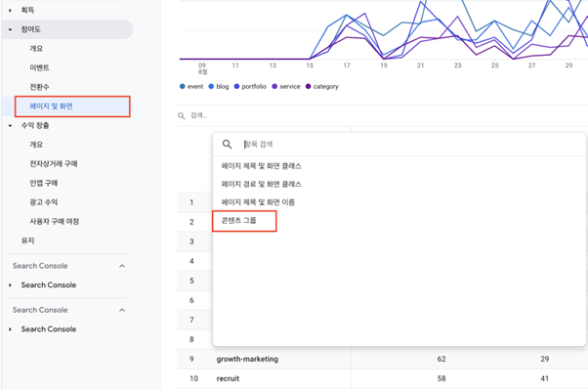588x390 pixels.
Task: Click the magnifier icon in 항목 검색 box
Action: [227, 144]
